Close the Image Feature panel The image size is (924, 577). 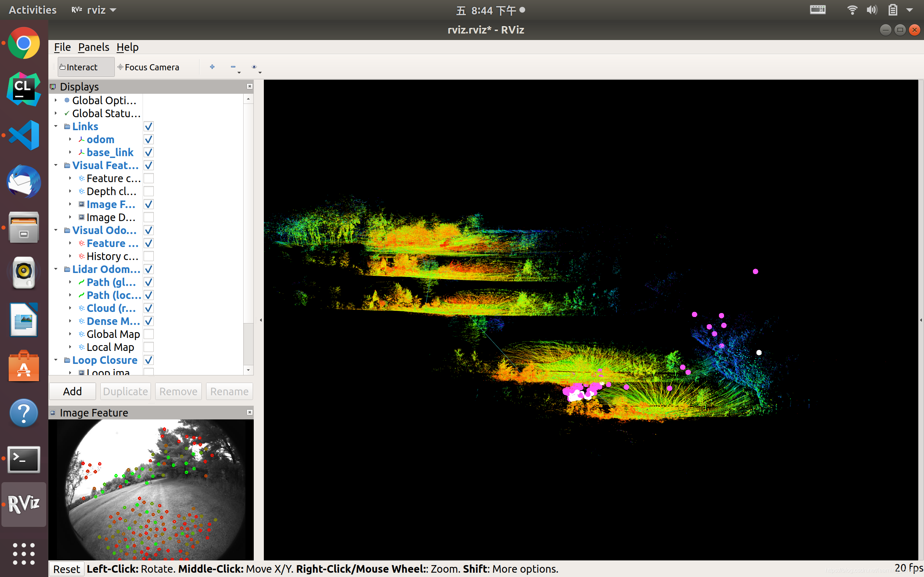pyautogui.click(x=249, y=412)
